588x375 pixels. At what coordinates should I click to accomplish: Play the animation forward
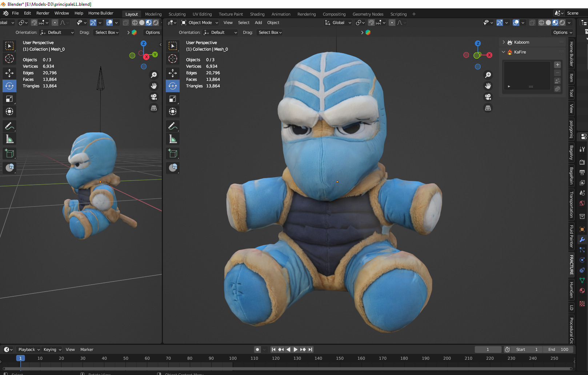pos(296,350)
